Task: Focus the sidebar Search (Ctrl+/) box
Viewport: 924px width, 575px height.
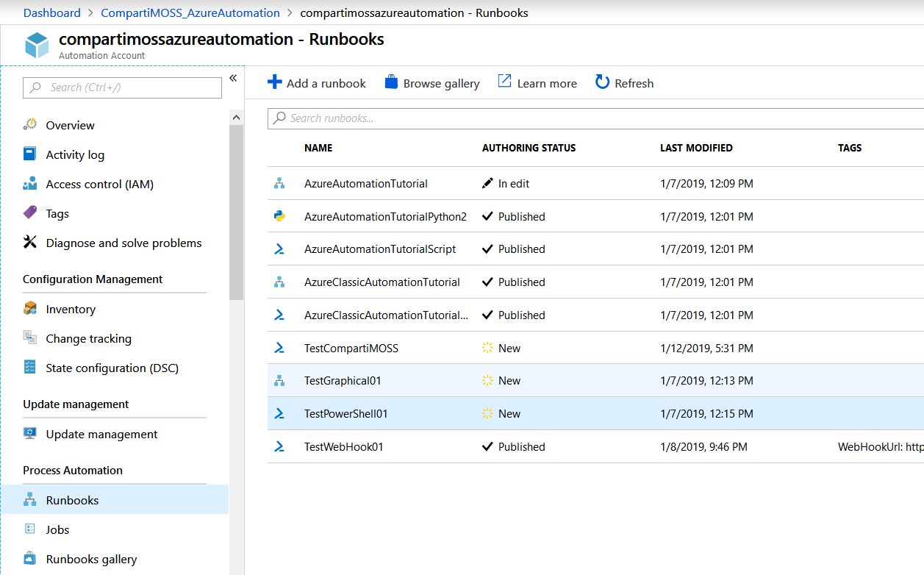Action: coord(123,87)
